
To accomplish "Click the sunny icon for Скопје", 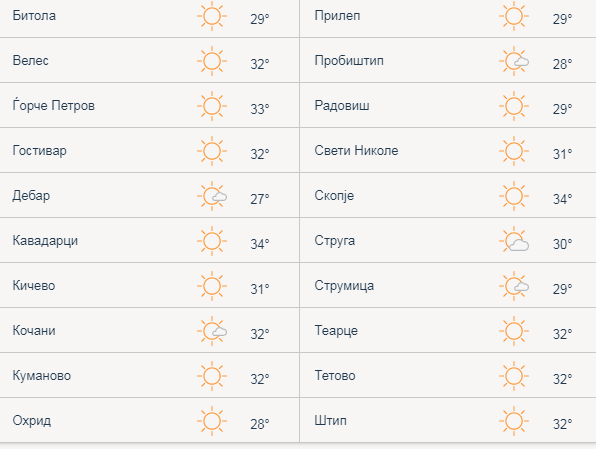I will tap(514, 196).
